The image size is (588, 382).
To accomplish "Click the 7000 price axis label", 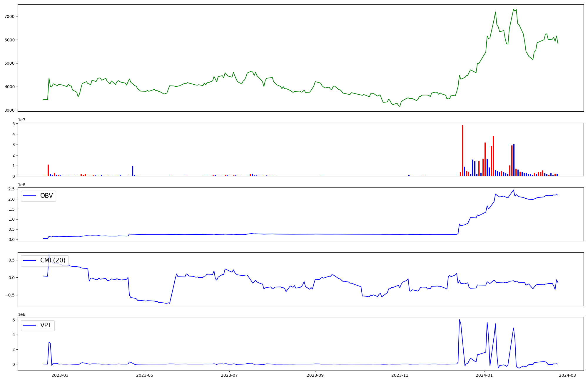I will tap(9, 16).
